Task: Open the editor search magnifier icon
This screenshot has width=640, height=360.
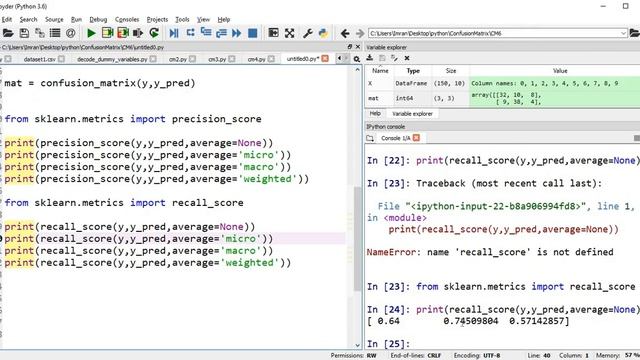Action: (x=357, y=59)
